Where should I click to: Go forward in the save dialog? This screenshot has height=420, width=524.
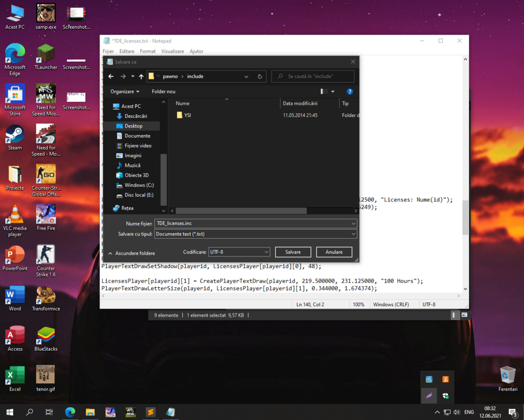pyautogui.click(x=123, y=77)
